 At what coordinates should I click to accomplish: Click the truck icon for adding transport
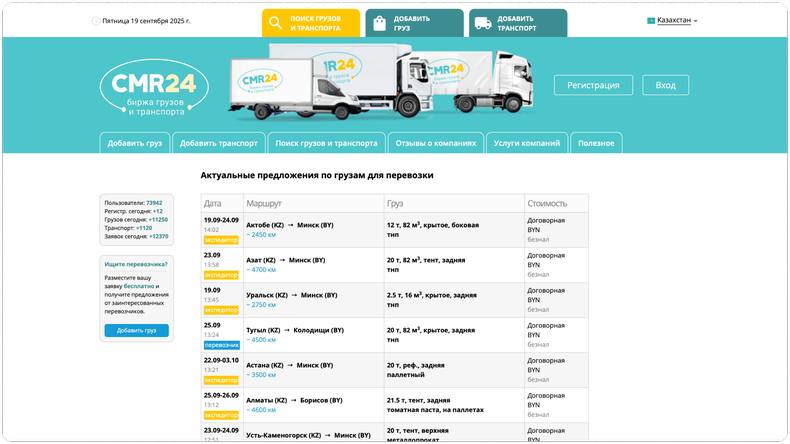[482, 23]
